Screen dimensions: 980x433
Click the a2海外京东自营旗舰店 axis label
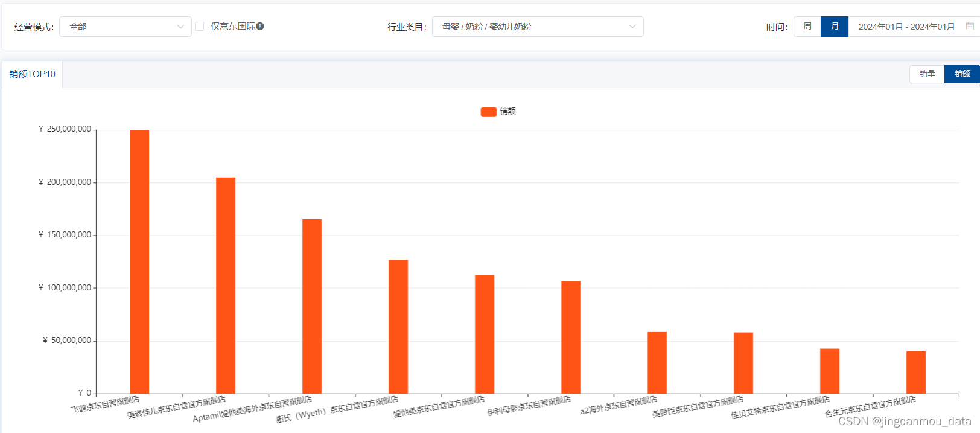click(619, 406)
